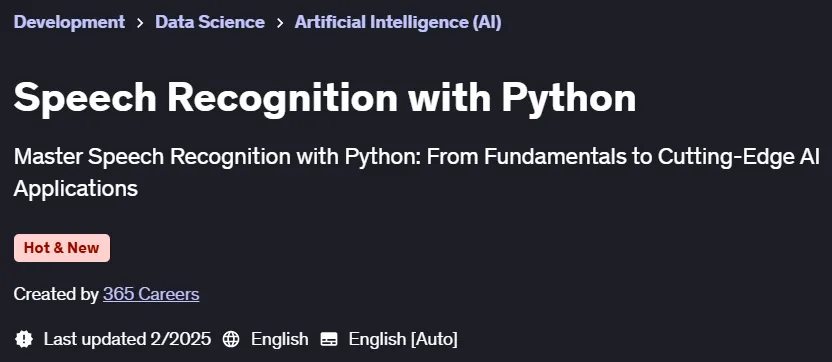This screenshot has height=362, width=832.
Task: Click the English [Auto] captions label
Action: pos(403,339)
